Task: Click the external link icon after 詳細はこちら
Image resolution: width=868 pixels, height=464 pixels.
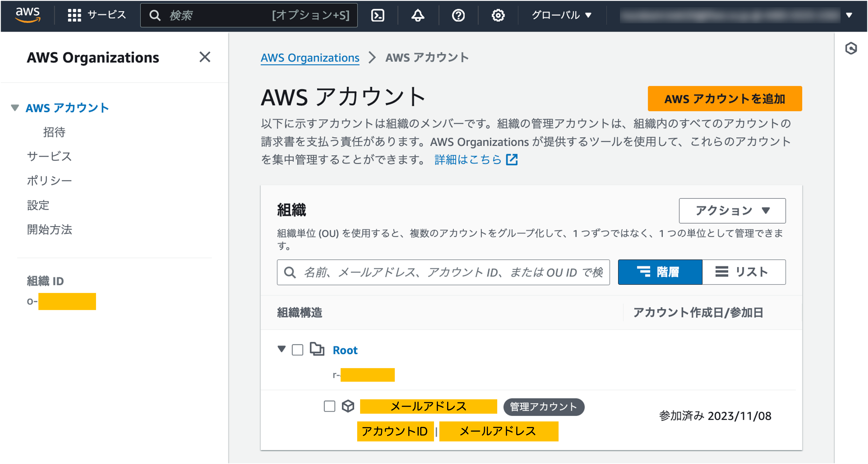Action: pos(512,160)
